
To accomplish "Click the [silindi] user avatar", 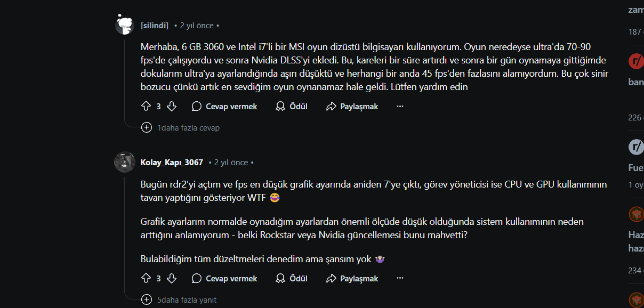I will click(125, 25).
